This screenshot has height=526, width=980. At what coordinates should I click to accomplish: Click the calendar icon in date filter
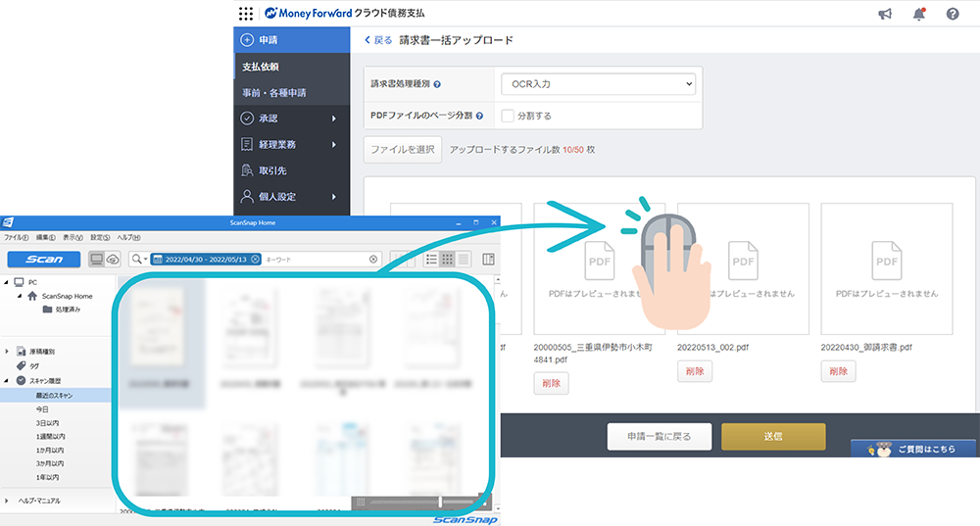click(158, 260)
